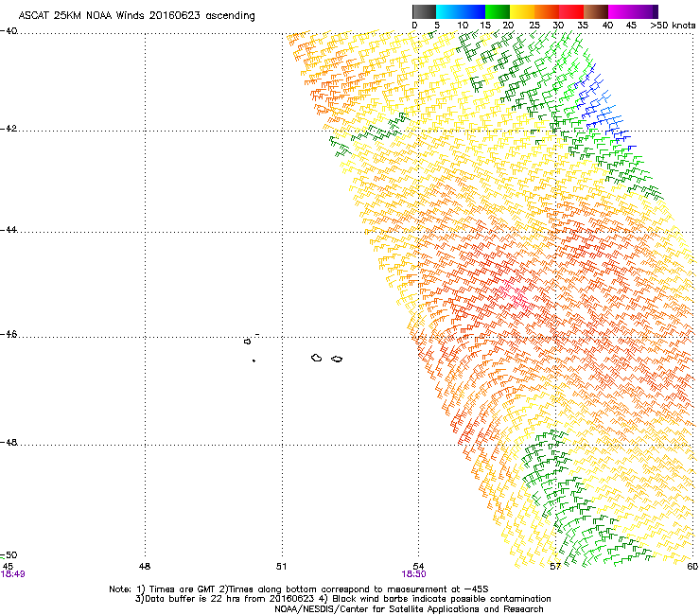700x615 pixels.
Task: Click the purple time stamp '18:50'
Action: (x=413, y=574)
